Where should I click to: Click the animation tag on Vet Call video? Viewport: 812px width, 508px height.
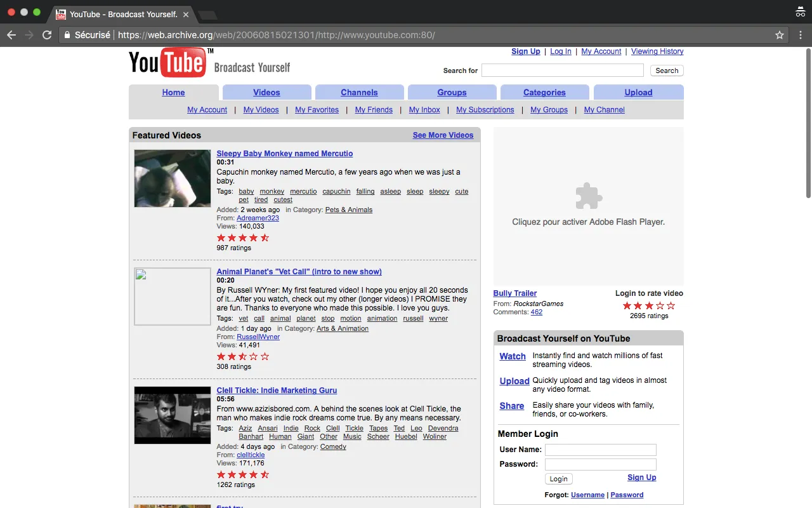coord(382,319)
